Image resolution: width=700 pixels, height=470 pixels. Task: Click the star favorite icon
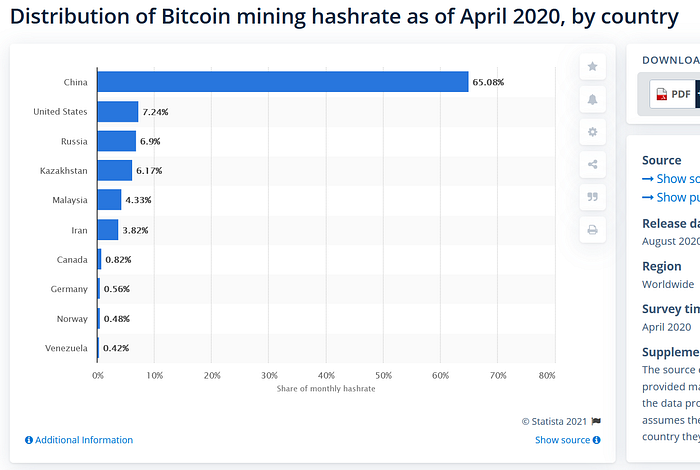pos(592,67)
